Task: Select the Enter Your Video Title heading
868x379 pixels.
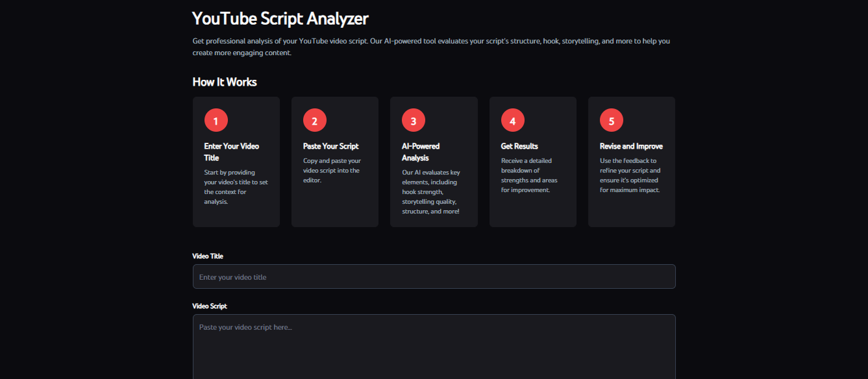Action: pyautogui.click(x=232, y=152)
